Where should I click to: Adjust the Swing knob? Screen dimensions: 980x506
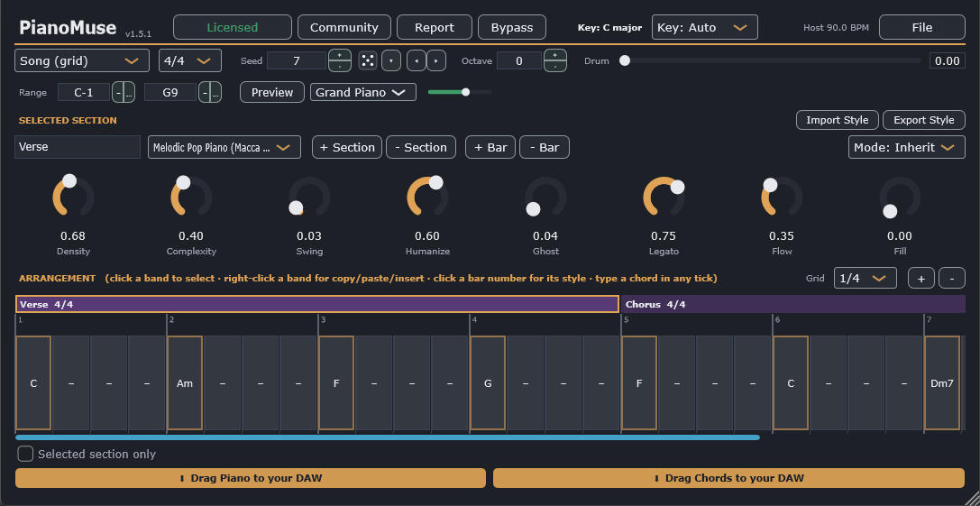click(x=309, y=197)
